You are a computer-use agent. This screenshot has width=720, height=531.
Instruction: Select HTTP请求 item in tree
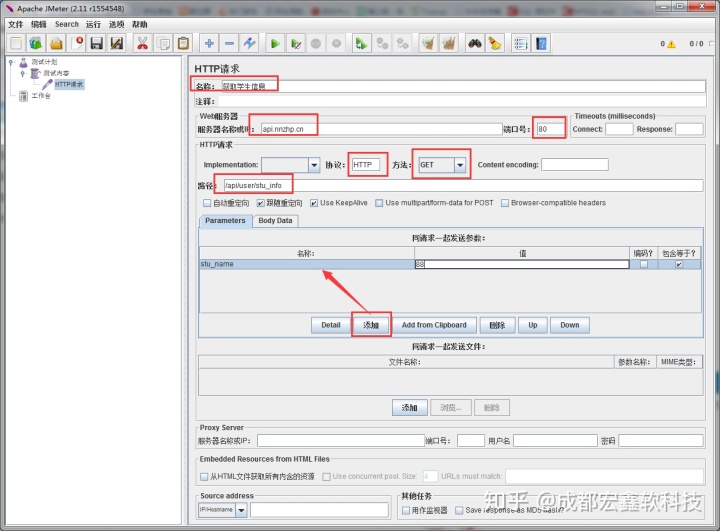[x=69, y=85]
